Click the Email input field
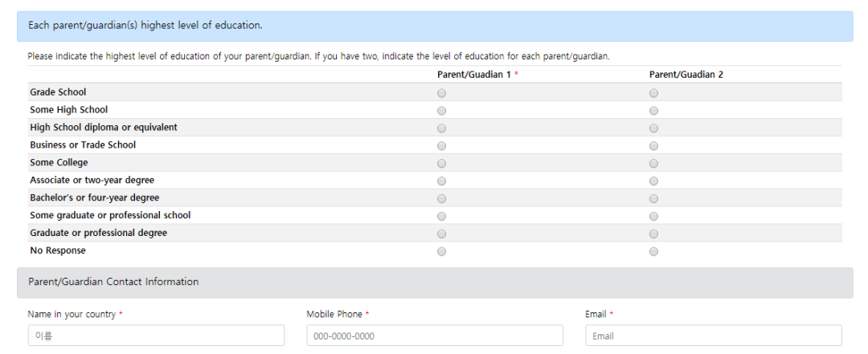This screenshot has width=868, height=354. (x=713, y=336)
